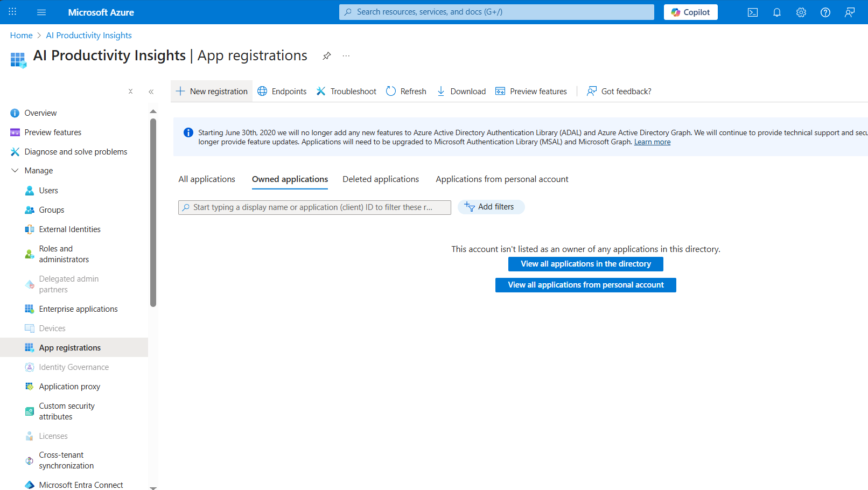Click View all applications in the directory
Image resolution: width=868 pixels, height=490 pixels.
(x=586, y=264)
